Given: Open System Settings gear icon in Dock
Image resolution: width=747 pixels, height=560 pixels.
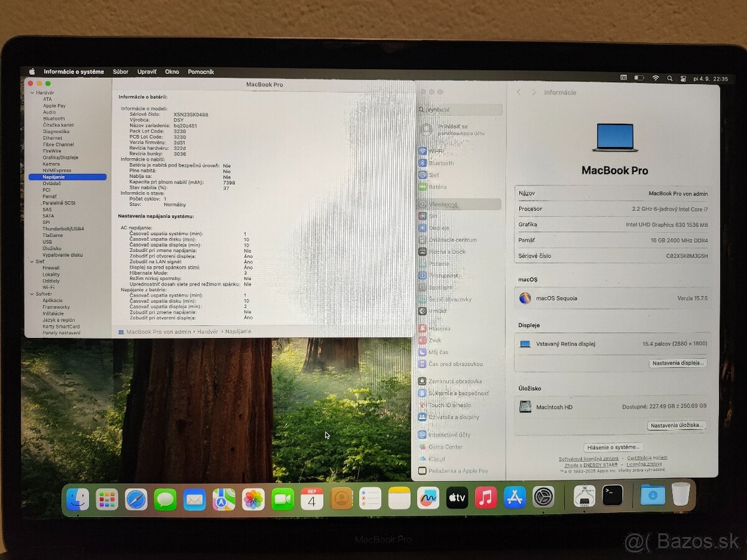Looking at the screenshot, I should (x=543, y=497).
